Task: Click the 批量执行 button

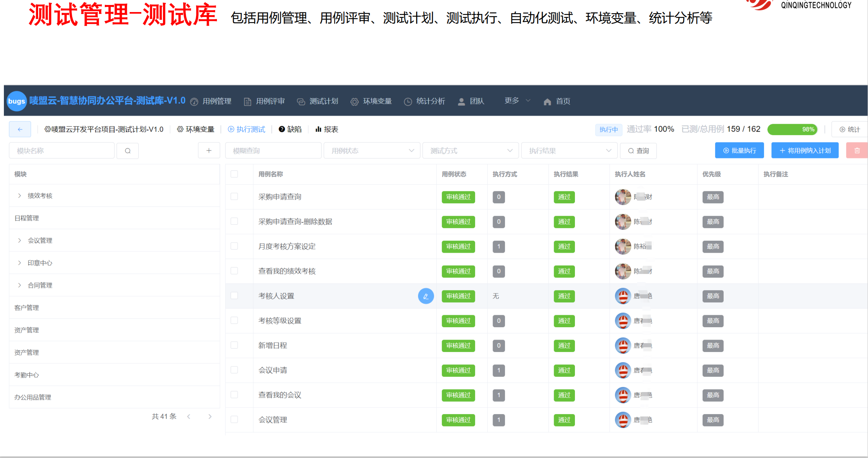Action: point(739,151)
